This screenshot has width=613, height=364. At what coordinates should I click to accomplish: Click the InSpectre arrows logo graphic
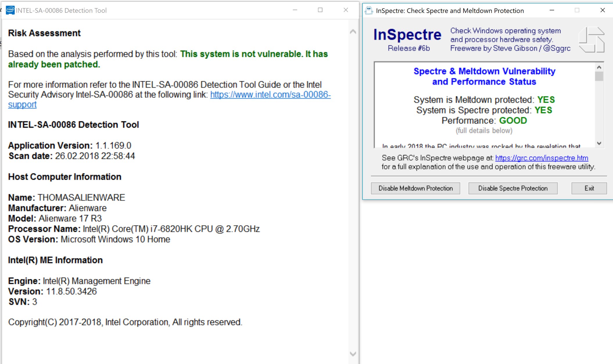[592, 40]
